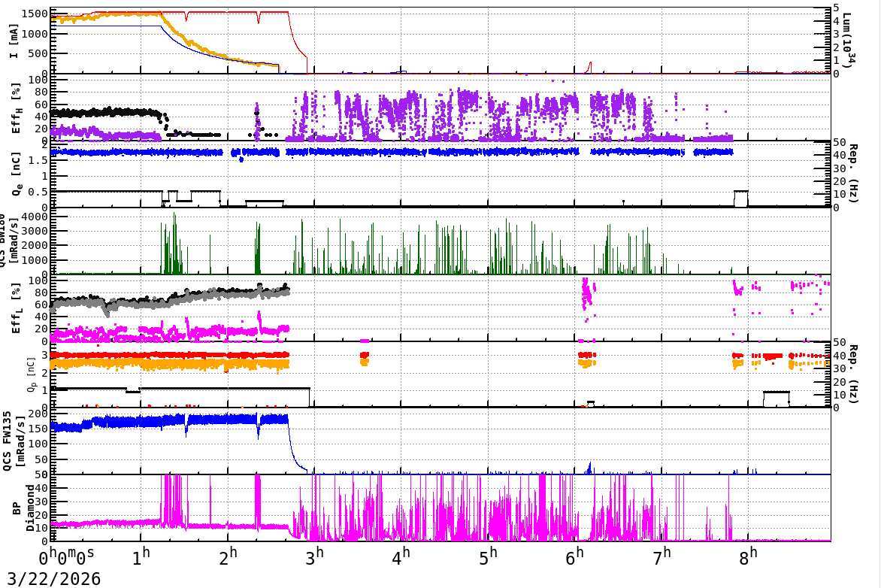Click Rep. (Hz) title beside the Q_e panel
This screenshot has width=881, height=588.
(852, 173)
